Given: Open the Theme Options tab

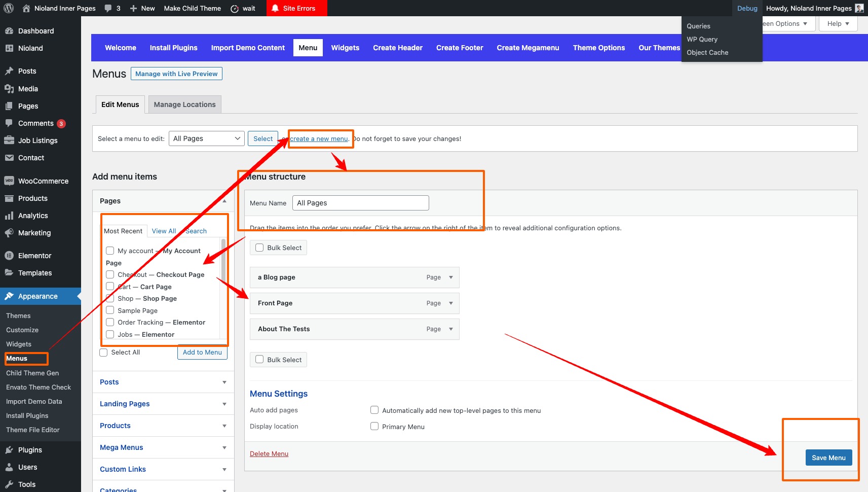Looking at the screenshot, I should 598,48.
